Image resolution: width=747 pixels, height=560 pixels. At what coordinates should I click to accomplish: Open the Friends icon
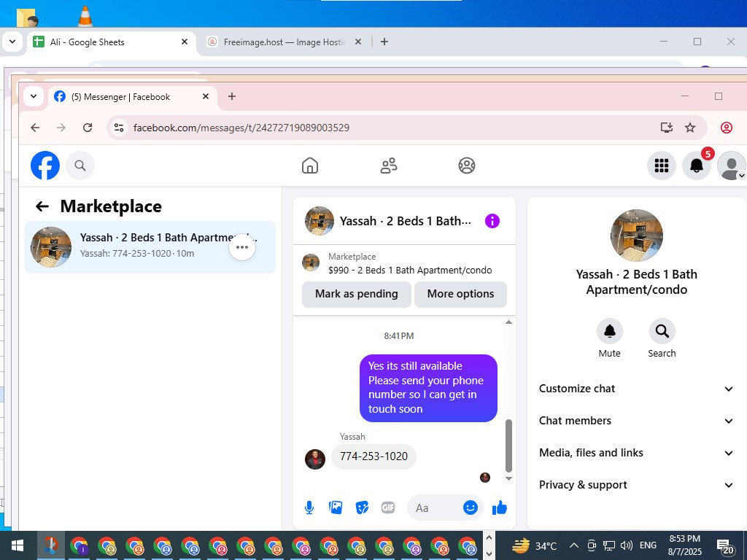pos(389,166)
